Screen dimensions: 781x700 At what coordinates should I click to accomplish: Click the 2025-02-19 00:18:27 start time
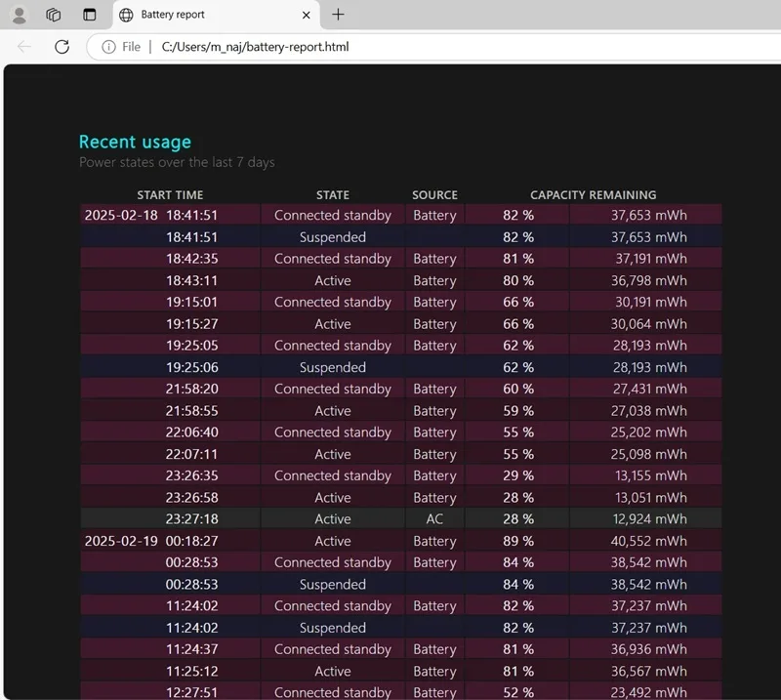151,541
